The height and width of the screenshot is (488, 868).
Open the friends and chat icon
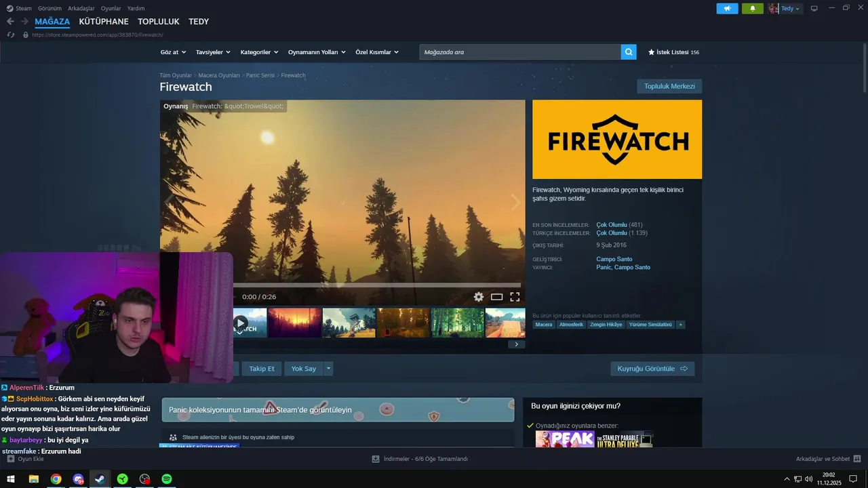[857, 459]
